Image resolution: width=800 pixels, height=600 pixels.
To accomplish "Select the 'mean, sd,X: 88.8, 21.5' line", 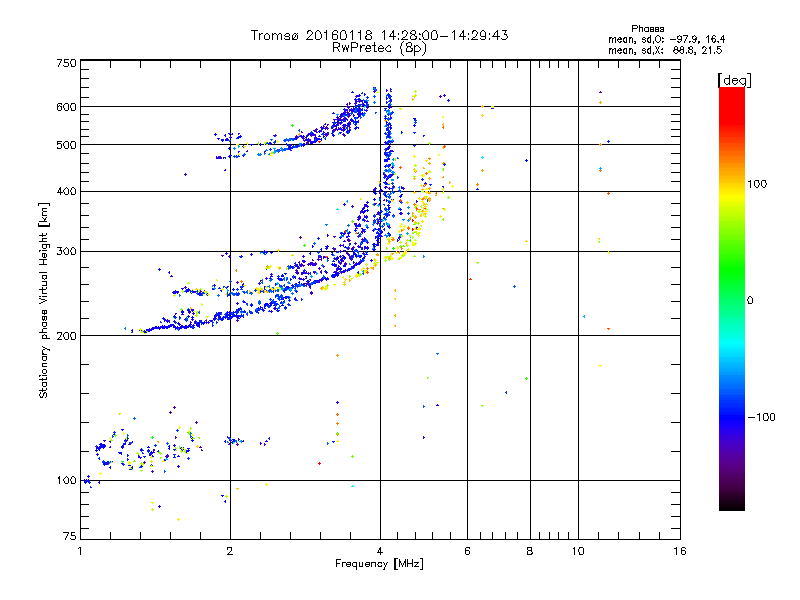I will coord(665,50).
